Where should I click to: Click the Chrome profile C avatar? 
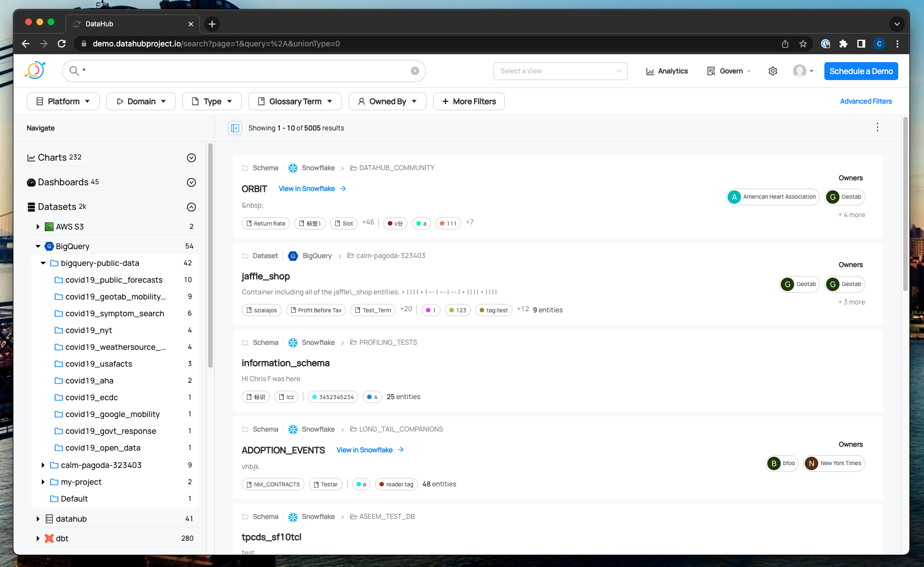tap(879, 44)
